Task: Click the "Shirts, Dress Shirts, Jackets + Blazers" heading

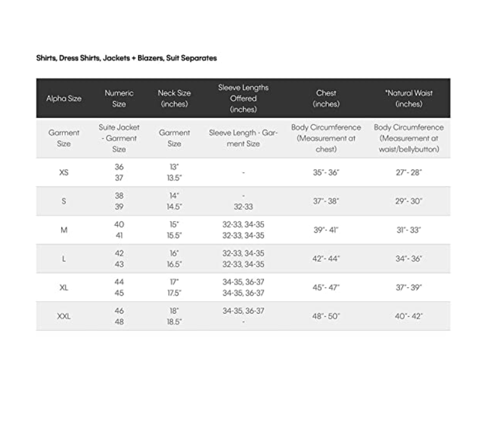Action: (x=126, y=58)
